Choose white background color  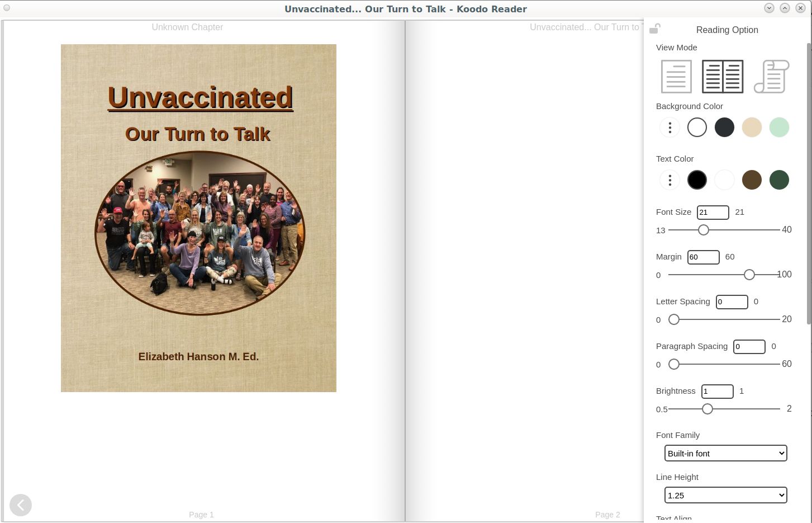[x=697, y=128]
